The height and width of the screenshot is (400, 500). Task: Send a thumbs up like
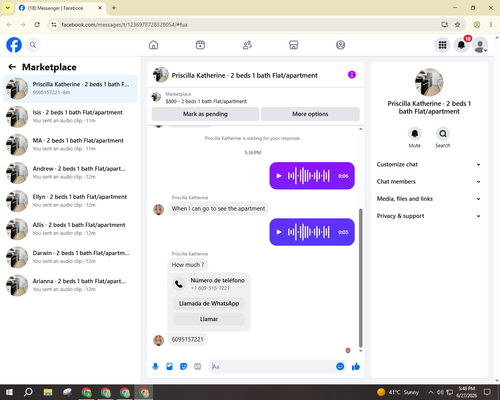click(356, 367)
